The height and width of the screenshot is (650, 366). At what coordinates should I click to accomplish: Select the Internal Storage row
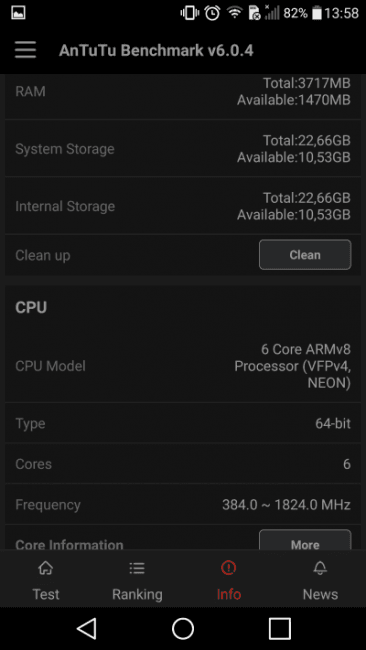coord(183,206)
